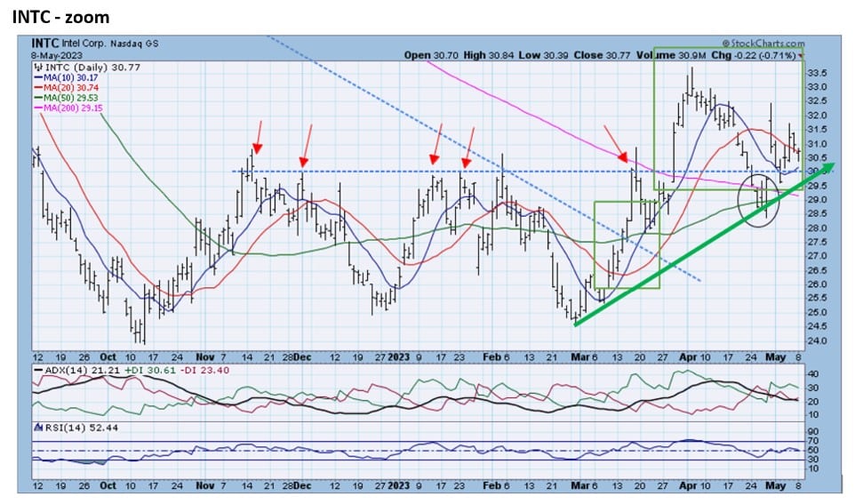Click the -DI 23.40 indicator value

tap(204, 371)
